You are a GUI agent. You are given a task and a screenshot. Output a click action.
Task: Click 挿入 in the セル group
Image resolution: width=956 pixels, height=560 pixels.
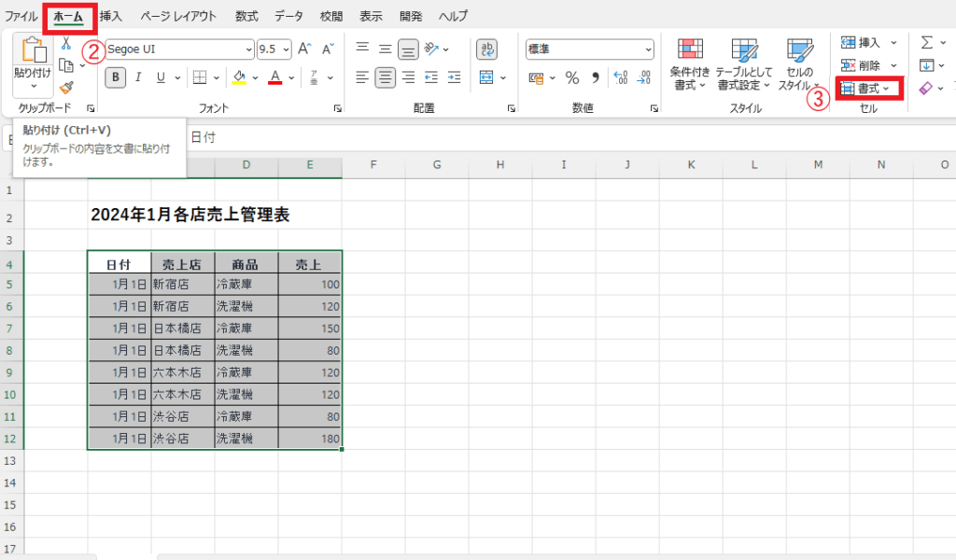[861, 43]
